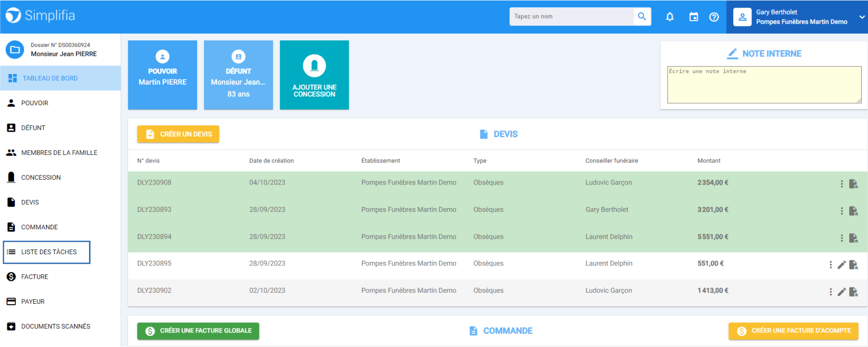Open document icon for devis DLY230893
This screenshot has width=868, height=347.
pyautogui.click(x=854, y=211)
